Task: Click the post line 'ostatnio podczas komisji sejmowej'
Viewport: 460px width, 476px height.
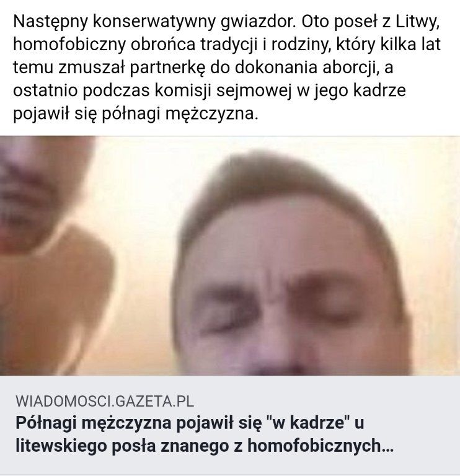Action: [209, 91]
